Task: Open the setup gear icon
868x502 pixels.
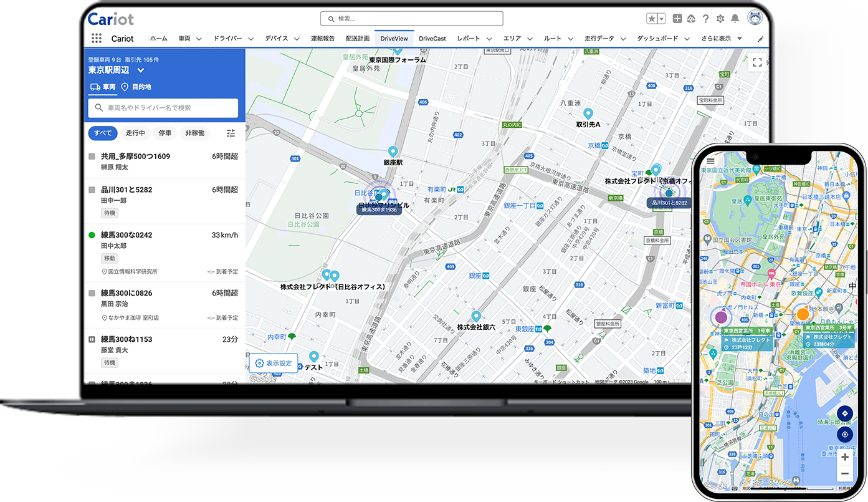Action: 720,19
